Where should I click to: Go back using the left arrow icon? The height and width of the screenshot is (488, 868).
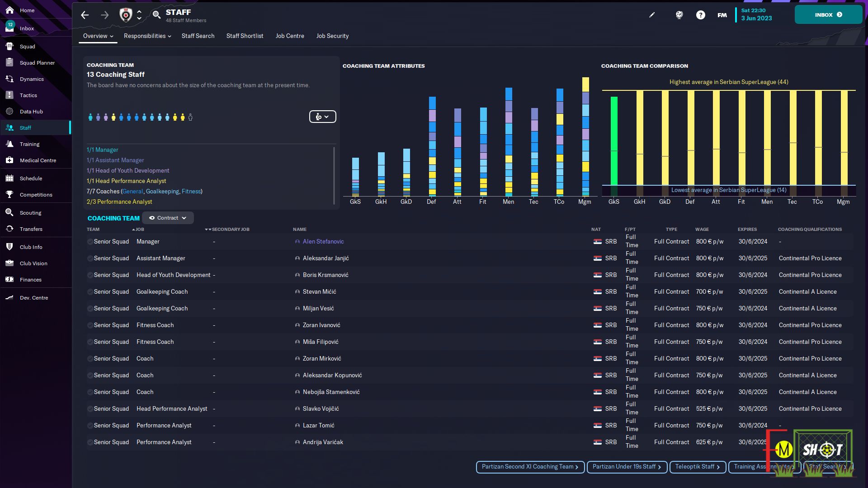[85, 15]
